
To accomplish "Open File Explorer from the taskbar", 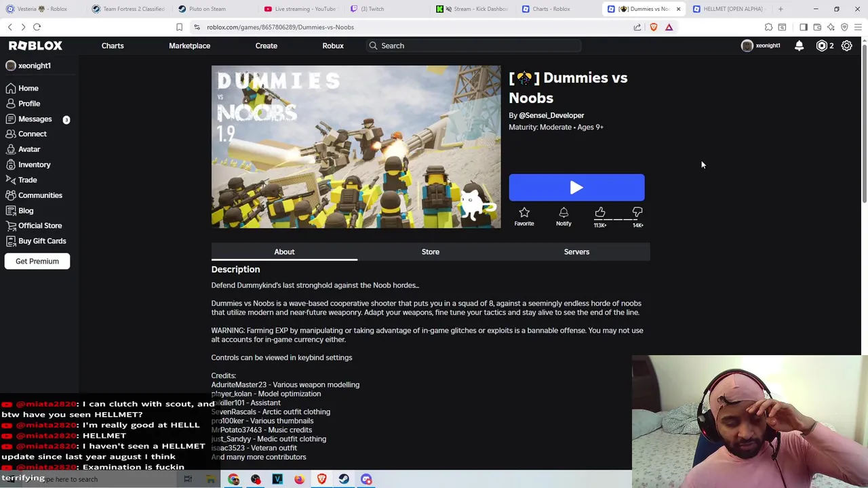I will click(x=211, y=479).
